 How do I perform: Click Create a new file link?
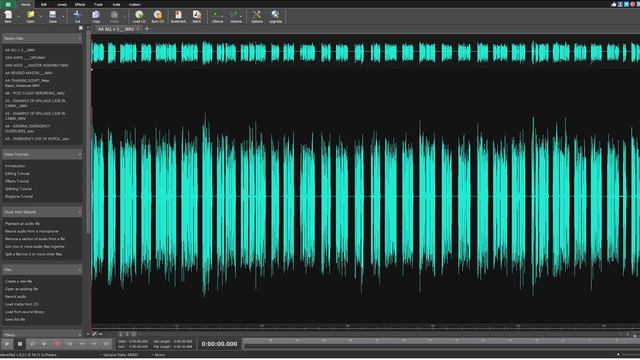coord(18,282)
